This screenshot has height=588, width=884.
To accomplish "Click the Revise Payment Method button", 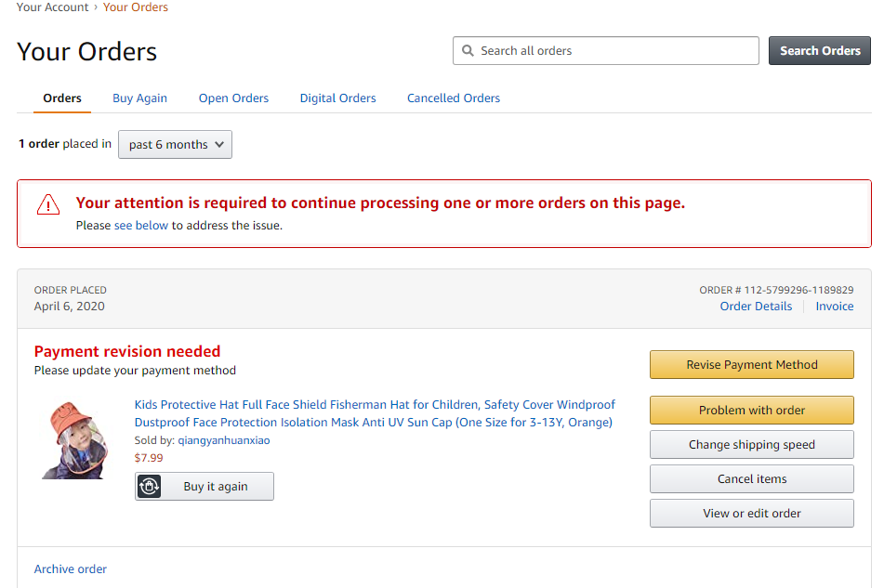I will coord(751,364).
